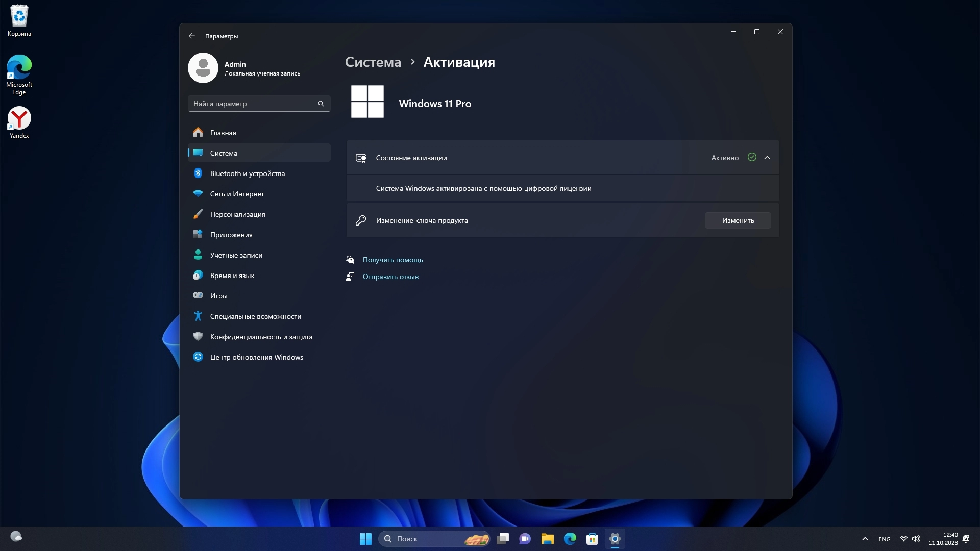Go to Персонализация settings
The height and width of the screenshot is (551, 980).
pyautogui.click(x=237, y=214)
